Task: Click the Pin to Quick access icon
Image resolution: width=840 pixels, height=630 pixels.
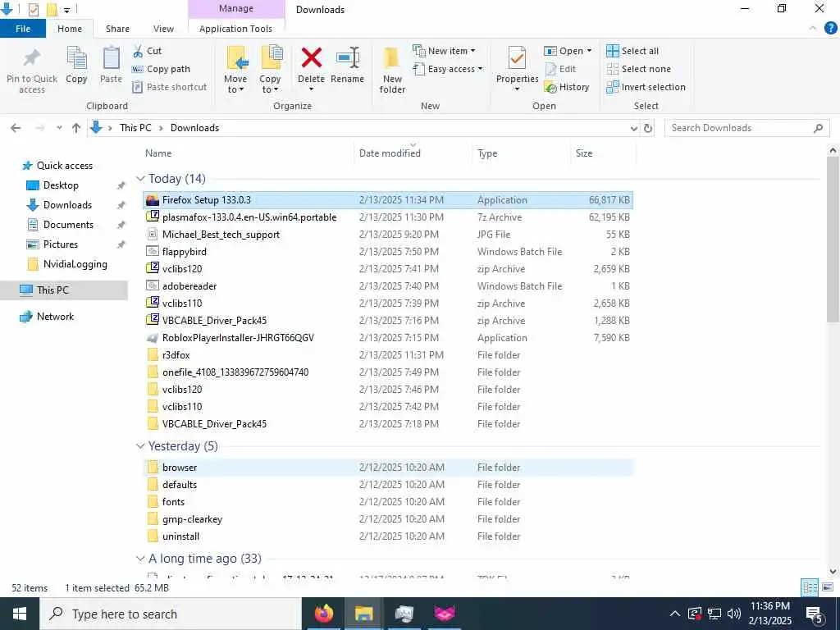Action: [32, 59]
